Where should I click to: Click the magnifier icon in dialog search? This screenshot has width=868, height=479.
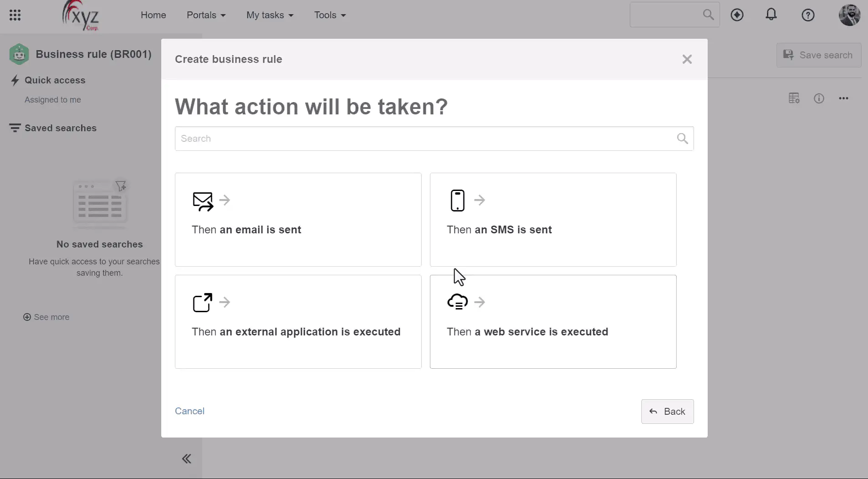tap(682, 139)
